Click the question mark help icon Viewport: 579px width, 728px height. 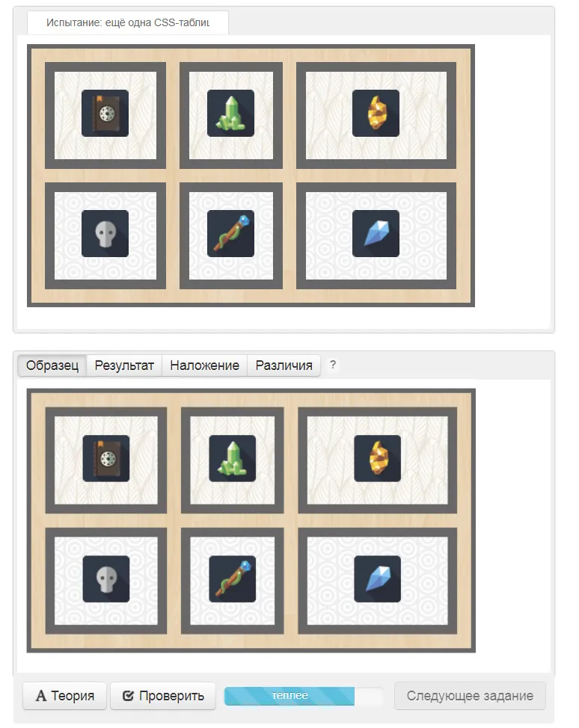point(333,365)
